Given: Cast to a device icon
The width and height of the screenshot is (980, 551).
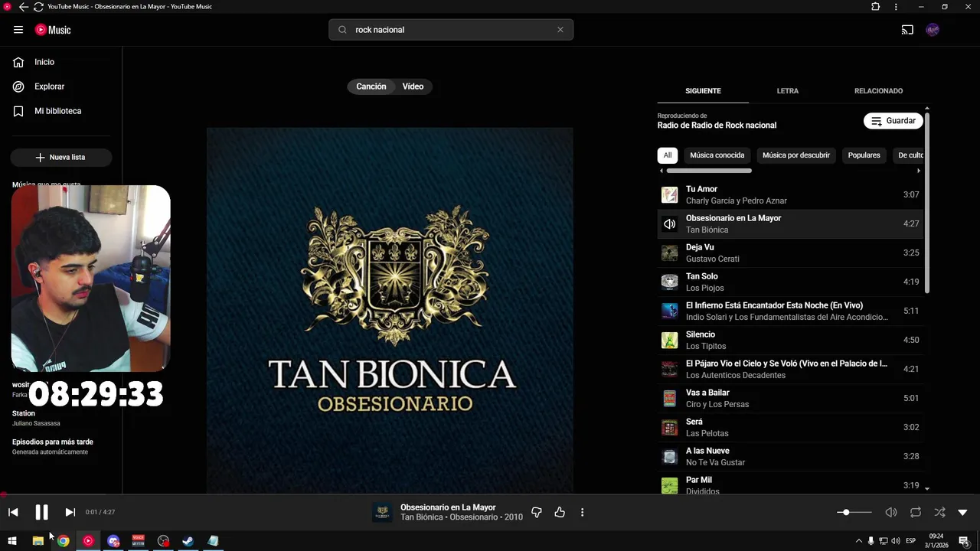Looking at the screenshot, I should click(907, 30).
